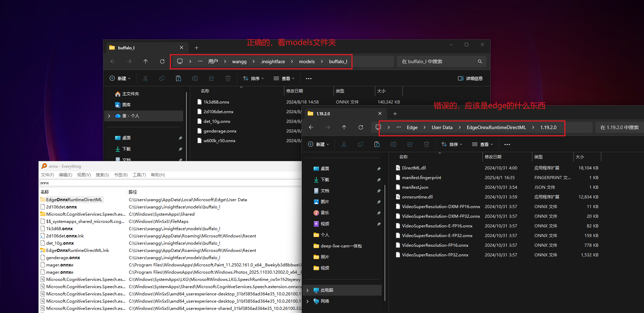The height and width of the screenshot is (313, 644).
Task: Click refresh icon in buffalo_l window
Action: (162, 61)
